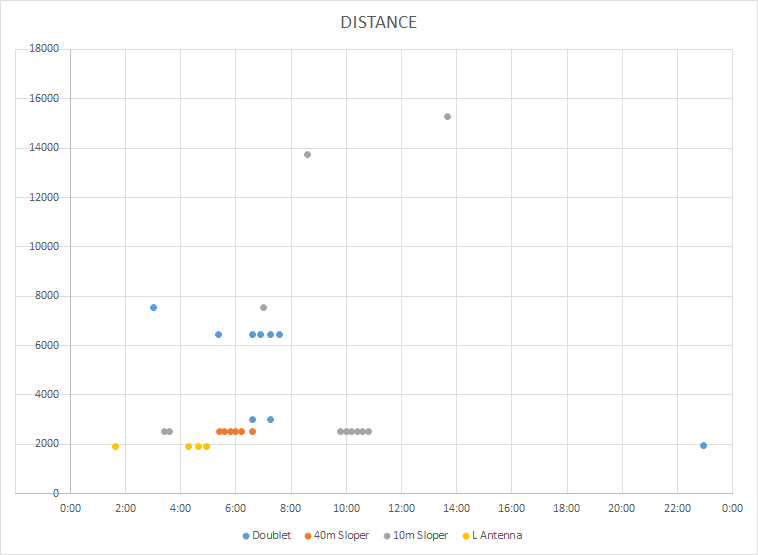Click the L Antenna legend entry
The width and height of the screenshot is (758, 555).
(492, 535)
